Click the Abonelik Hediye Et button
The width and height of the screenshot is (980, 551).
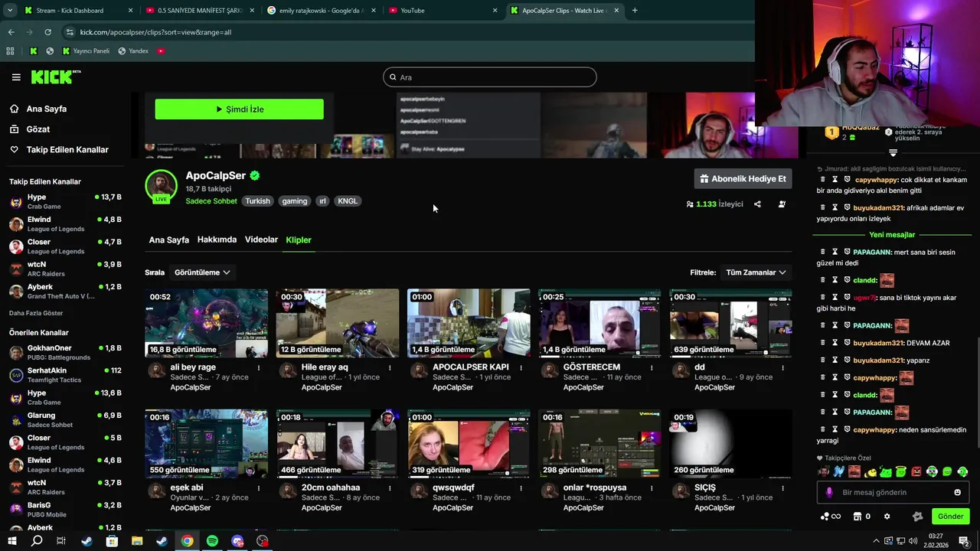(x=743, y=179)
